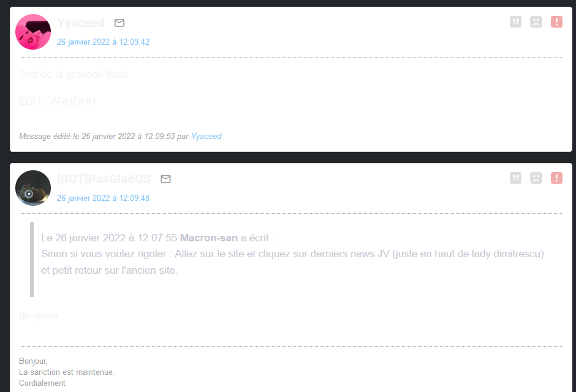This screenshot has width=576, height=392.
Task: Send private message to Yyaceed via envelope icon
Action: pyautogui.click(x=119, y=23)
